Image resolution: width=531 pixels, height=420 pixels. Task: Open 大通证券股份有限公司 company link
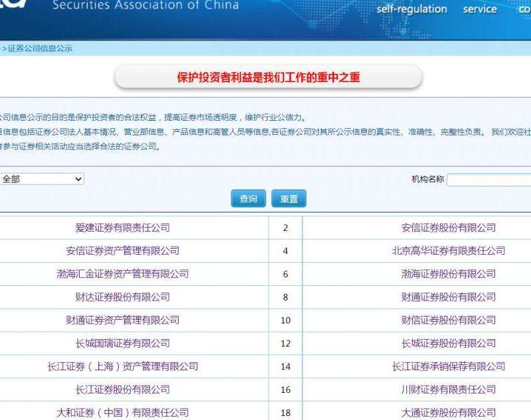(x=449, y=413)
